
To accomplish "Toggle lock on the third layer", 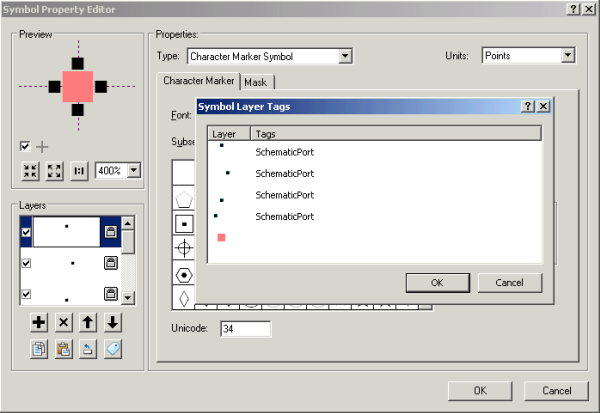I will (x=111, y=294).
